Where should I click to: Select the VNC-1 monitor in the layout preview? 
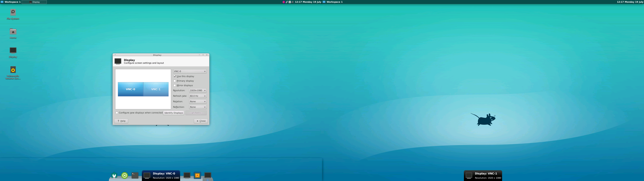(x=155, y=89)
